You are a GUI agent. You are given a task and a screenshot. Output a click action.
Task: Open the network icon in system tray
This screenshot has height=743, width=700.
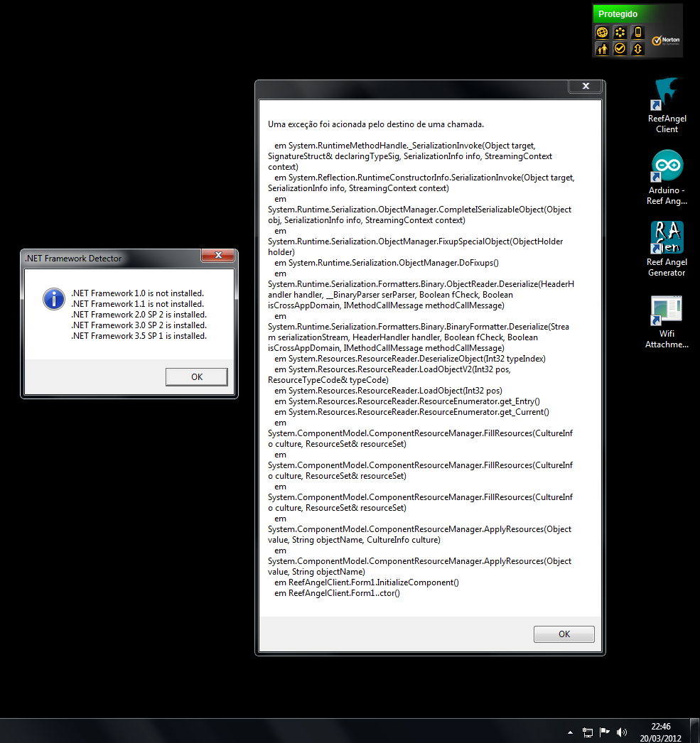point(588,732)
